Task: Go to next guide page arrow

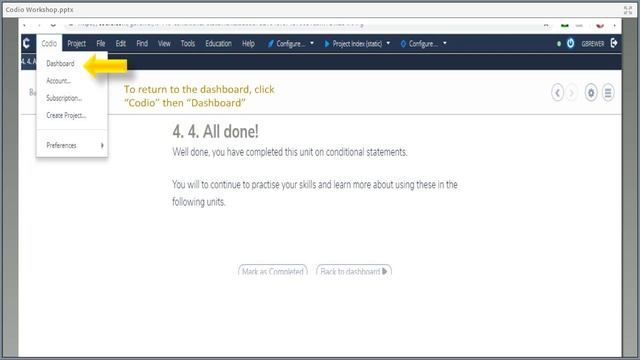Action: coord(571,93)
